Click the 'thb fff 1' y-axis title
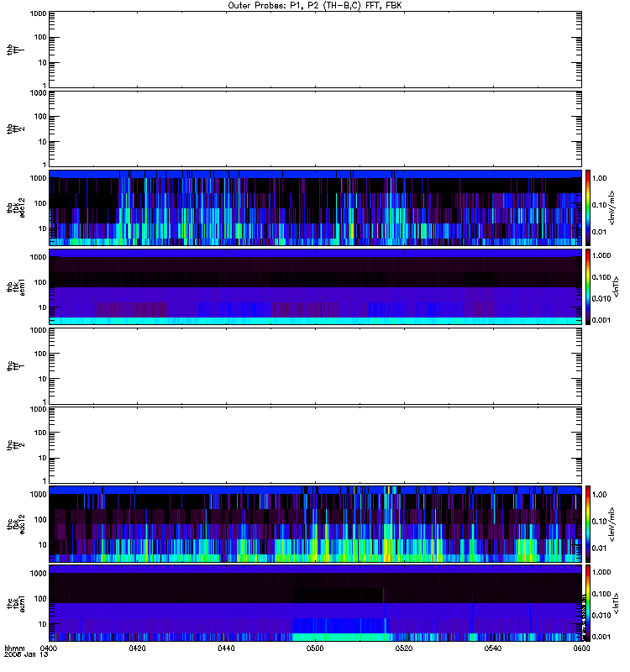The image size is (630, 672). (x=16, y=50)
